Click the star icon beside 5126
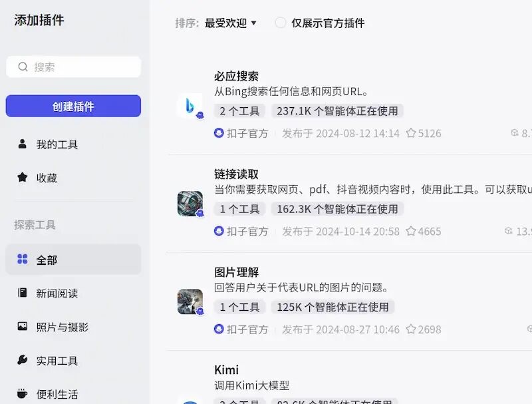This screenshot has height=404, width=532. [411, 132]
